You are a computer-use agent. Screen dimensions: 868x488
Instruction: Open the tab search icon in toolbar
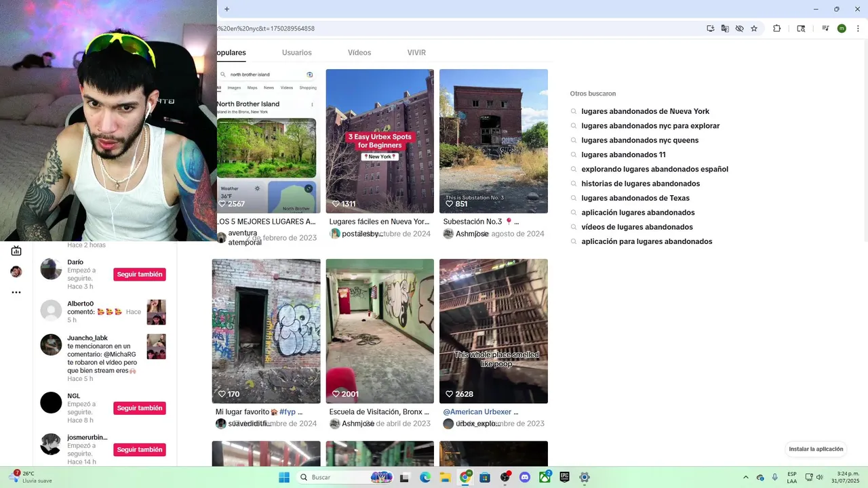801,28
